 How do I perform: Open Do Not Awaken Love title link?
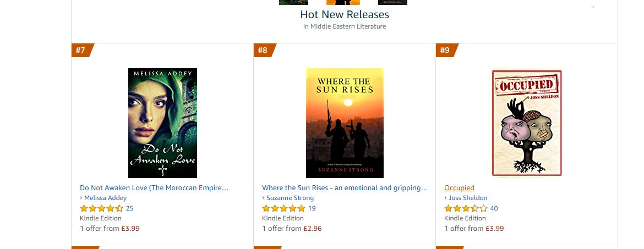(154, 188)
